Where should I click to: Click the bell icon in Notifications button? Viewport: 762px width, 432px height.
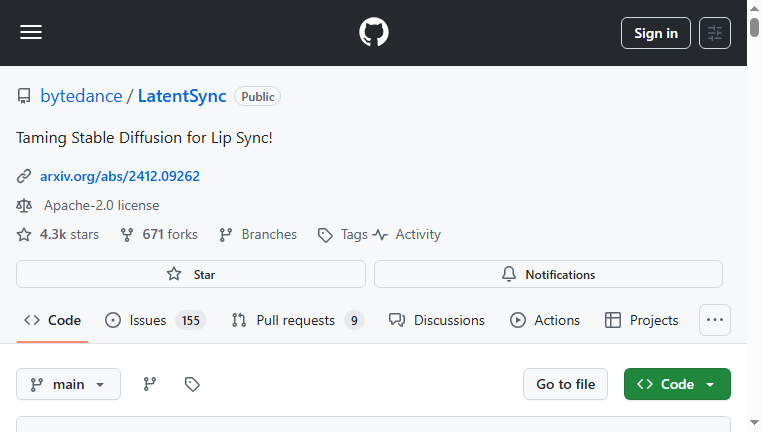509,274
